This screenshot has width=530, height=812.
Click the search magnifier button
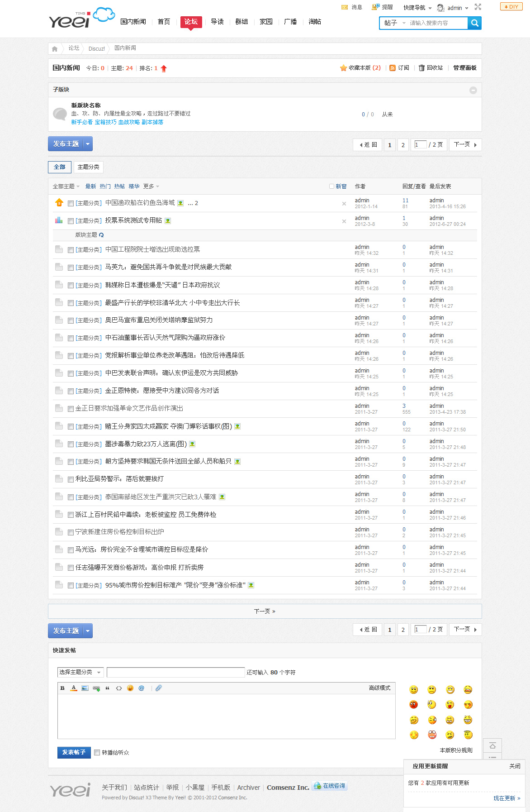474,23
